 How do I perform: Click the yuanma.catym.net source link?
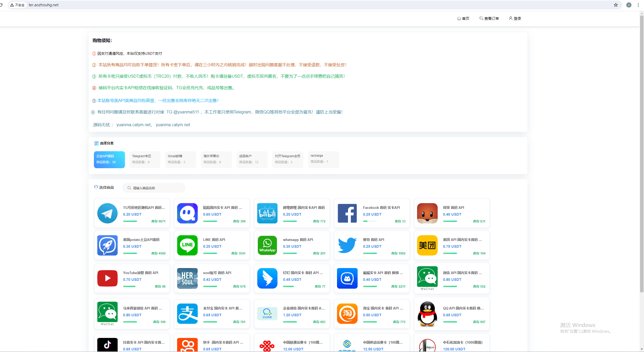pyautogui.click(x=134, y=125)
